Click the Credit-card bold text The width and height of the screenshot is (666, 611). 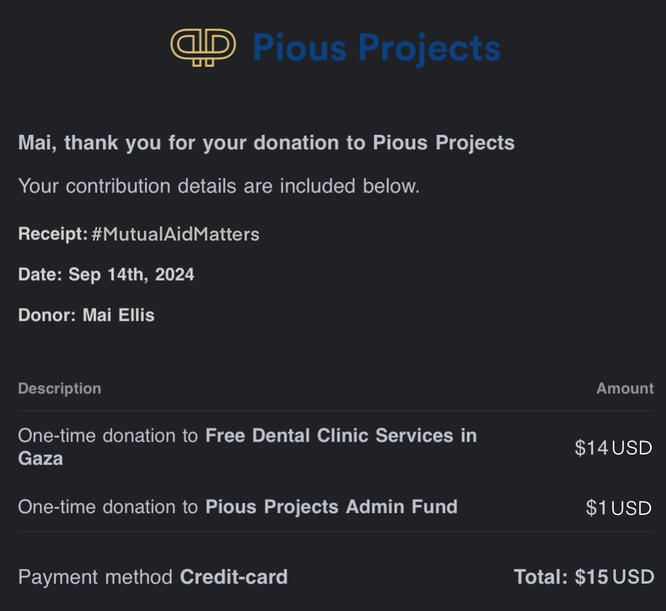coord(234,577)
